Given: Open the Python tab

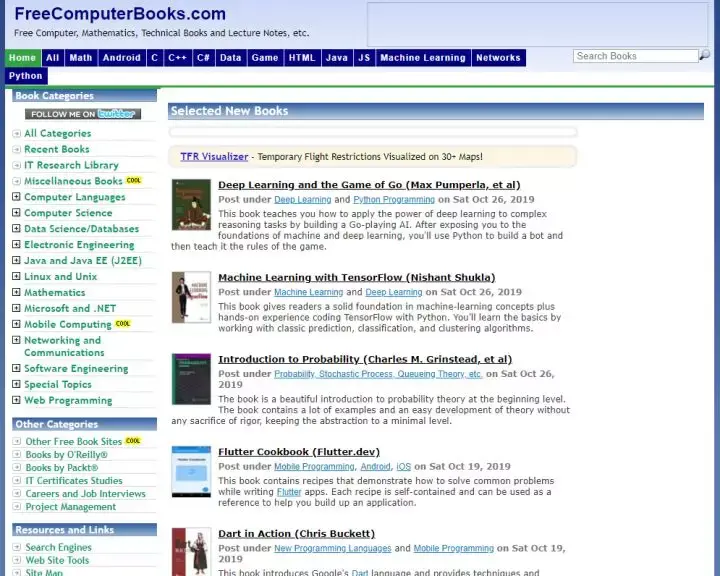Looking at the screenshot, I should 26,76.
